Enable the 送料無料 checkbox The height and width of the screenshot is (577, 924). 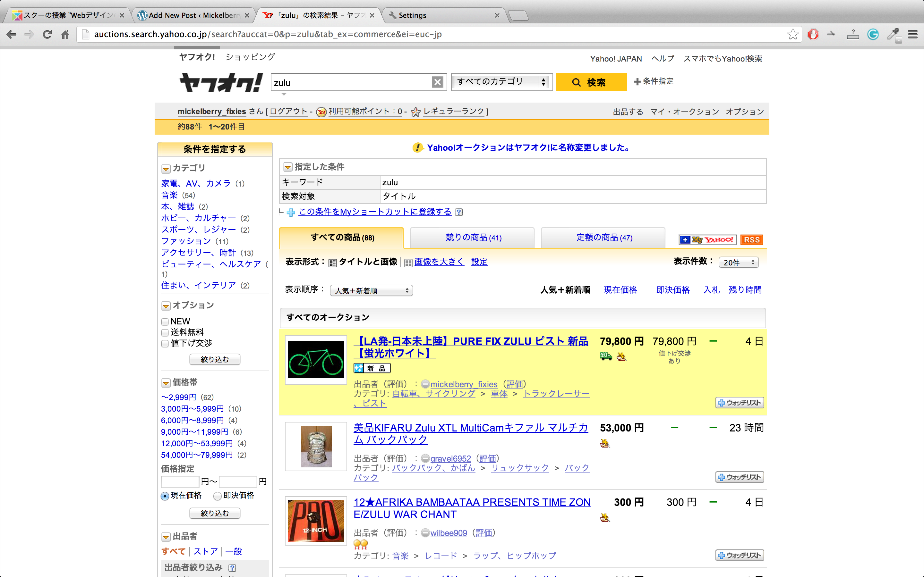click(x=165, y=332)
